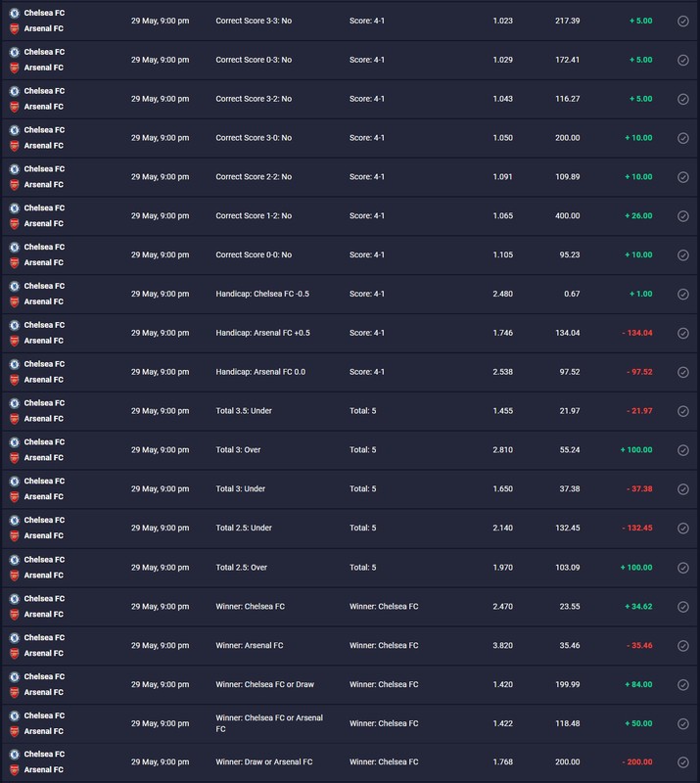Click the profit value + 84.00
Screen dimensions: 700x783
click(x=638, y=684)
